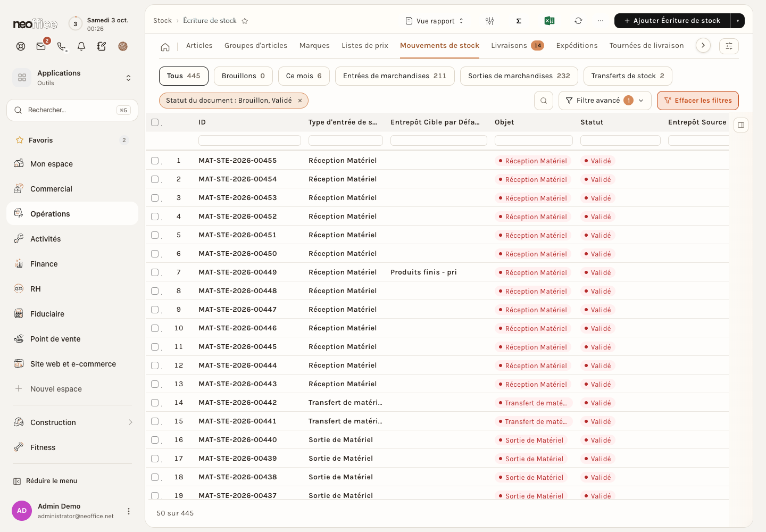Switch to the Livraisons tab
766x532 pixels.
click(517, 46)
